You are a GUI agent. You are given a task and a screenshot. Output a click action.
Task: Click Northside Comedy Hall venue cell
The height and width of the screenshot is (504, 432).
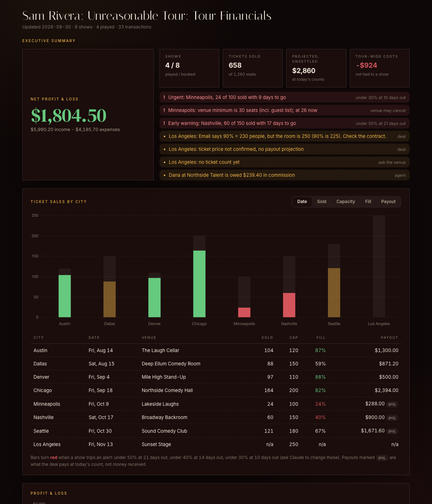click(x=167, y=390)
